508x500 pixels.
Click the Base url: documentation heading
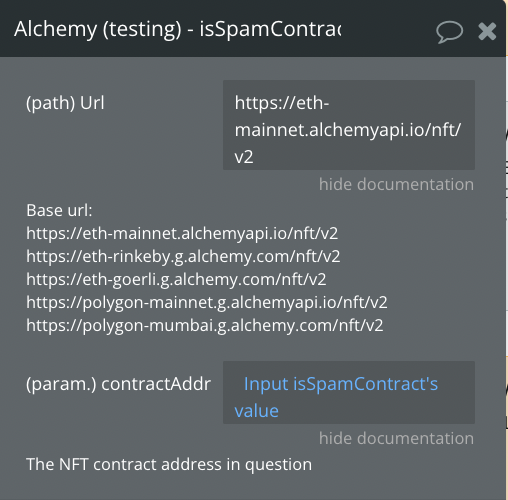pyautogui.click(x=59, y=210)
